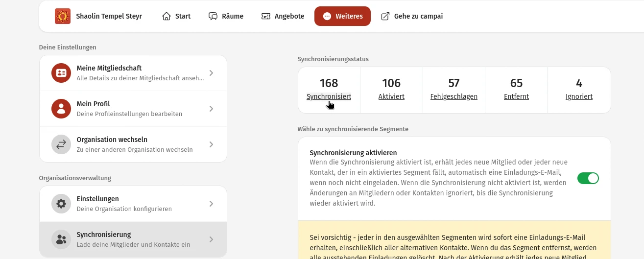Expand Meine Mitgliedschaft via its chevron
This screenshot has width=644, height=259.
211,73
